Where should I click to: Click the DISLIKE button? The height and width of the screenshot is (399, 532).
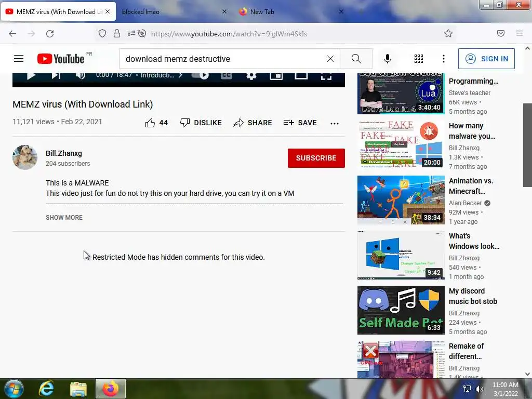point(201,123)
